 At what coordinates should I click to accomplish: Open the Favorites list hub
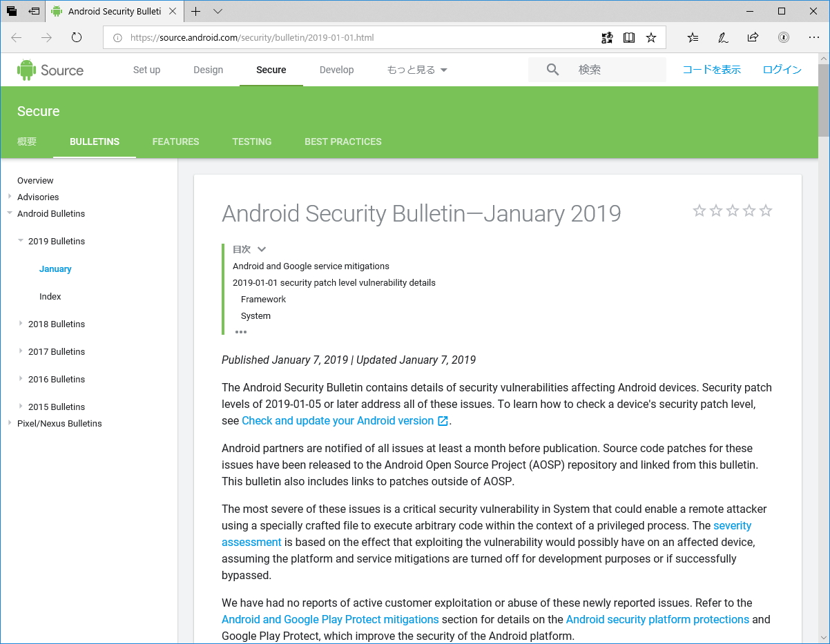point(692,37)
